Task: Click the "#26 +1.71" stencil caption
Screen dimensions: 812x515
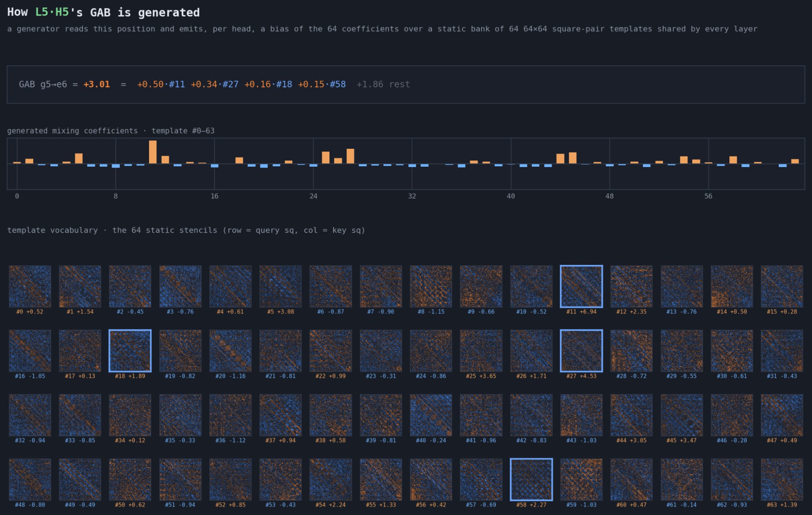Action: pyautogui.click(x=531, y=376)
